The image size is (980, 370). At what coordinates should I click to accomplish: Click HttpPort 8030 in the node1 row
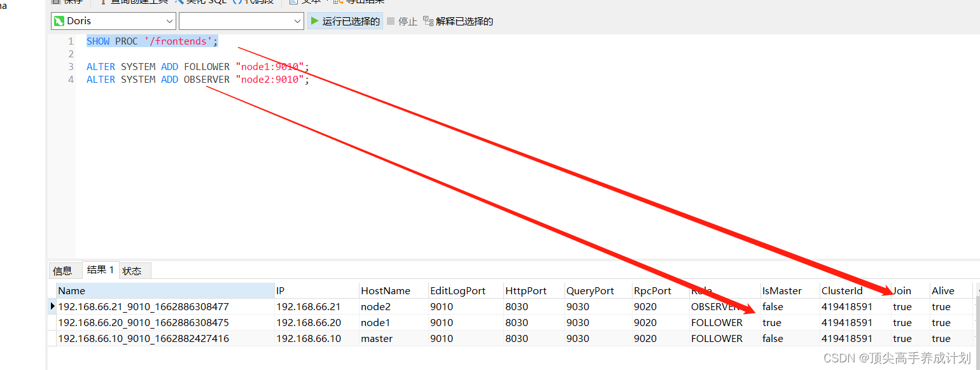point(535,322)
